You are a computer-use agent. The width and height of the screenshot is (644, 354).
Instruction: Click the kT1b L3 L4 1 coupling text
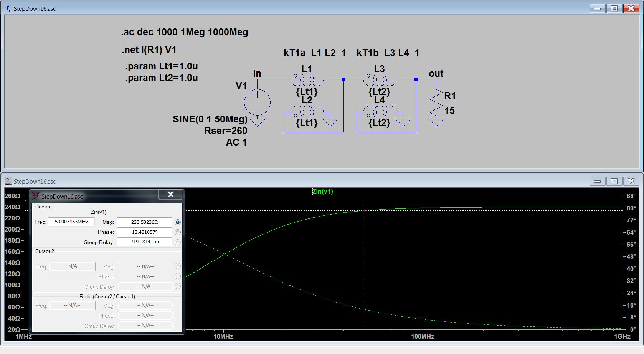click(388, 53)
